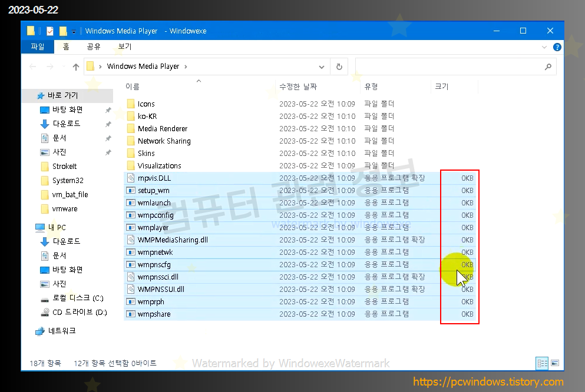Go up one folder level arrow
Image resolution: width=585 pixels, height=392 pixels.
click(x=76, y=67)
